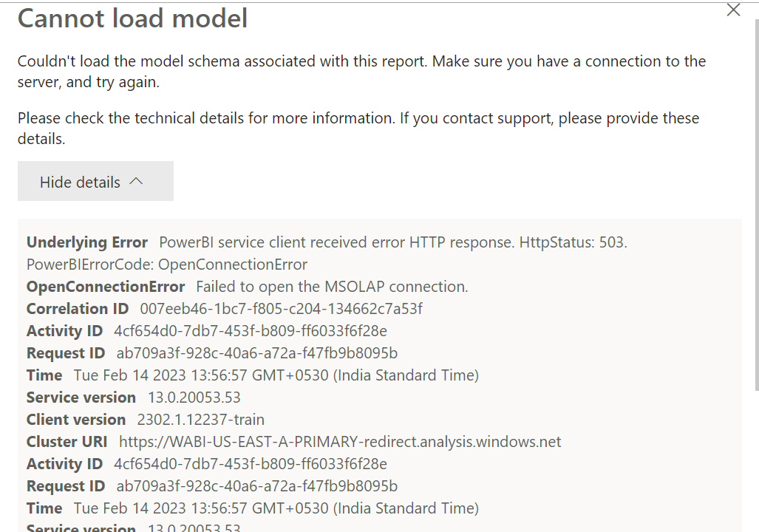Click the 'Cluster URI' label

[67, 442]
